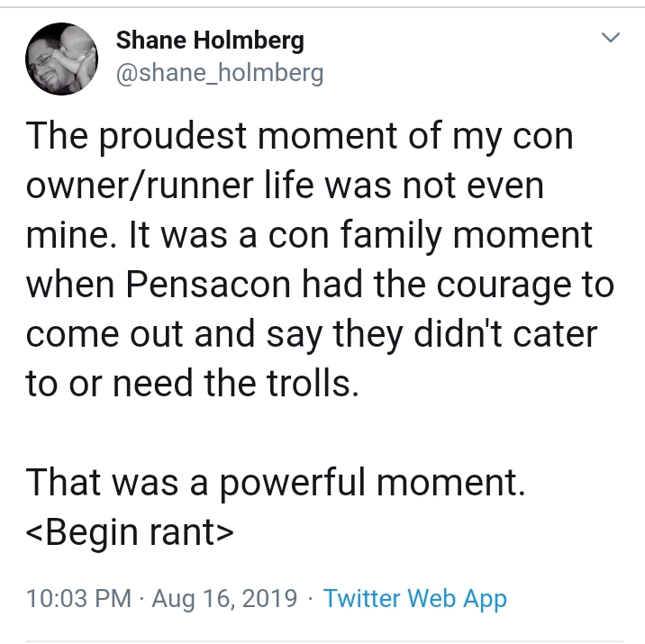645x644 pixels.
Task: Click the Aug 16, 2019 date
Action: click(224, 598)
